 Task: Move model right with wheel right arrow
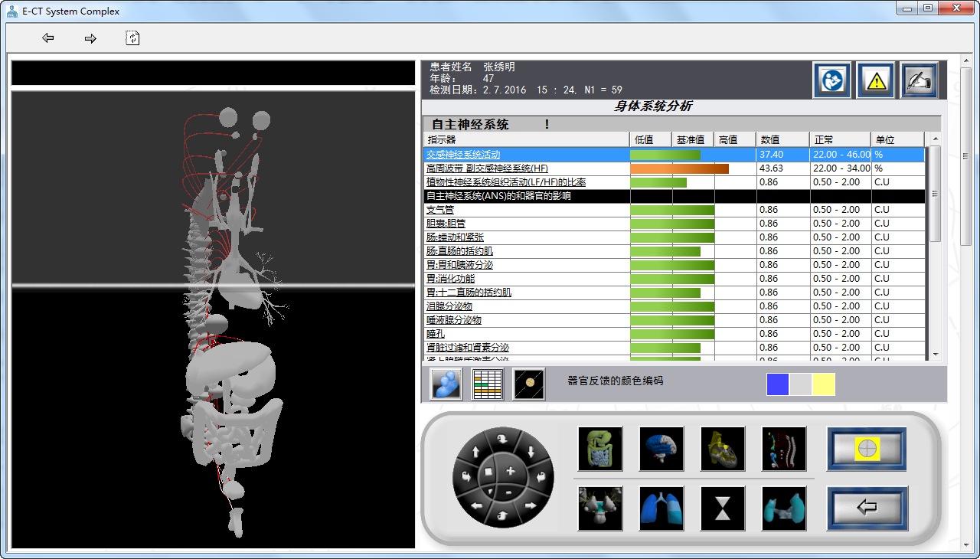529,505
